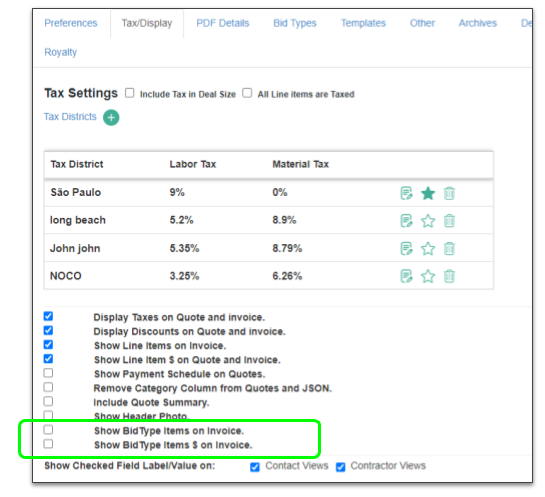
Task: Enable Include Tax in Deal Size
Action: point(130,93)
